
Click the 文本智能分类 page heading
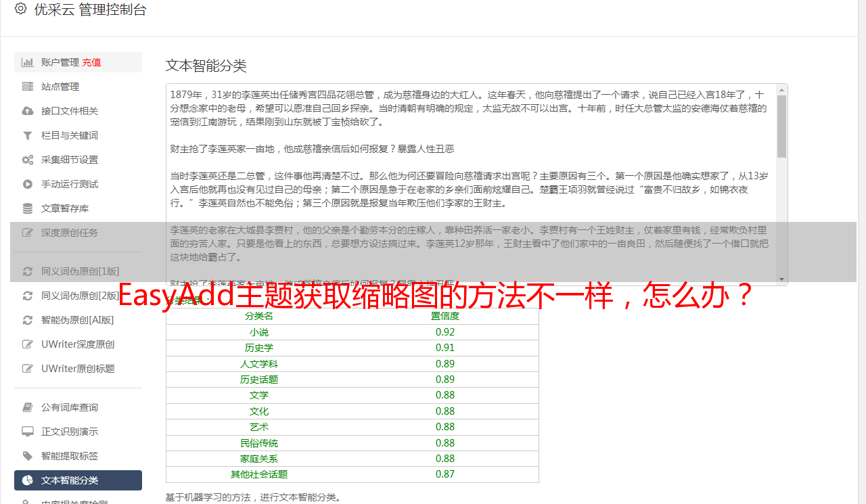point(206,66)
